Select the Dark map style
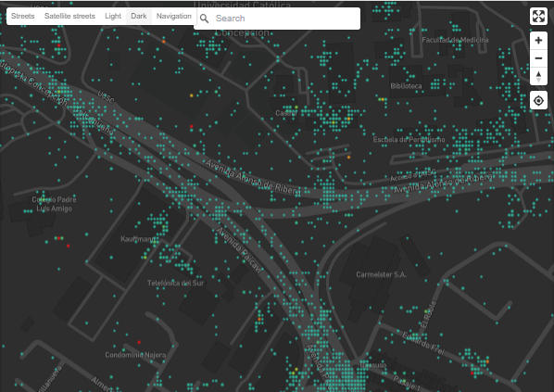The image size is (554, 392). (139, 16)
